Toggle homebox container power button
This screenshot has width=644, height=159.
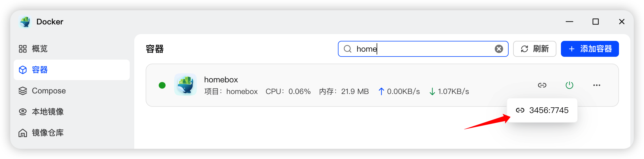[569, 85]
